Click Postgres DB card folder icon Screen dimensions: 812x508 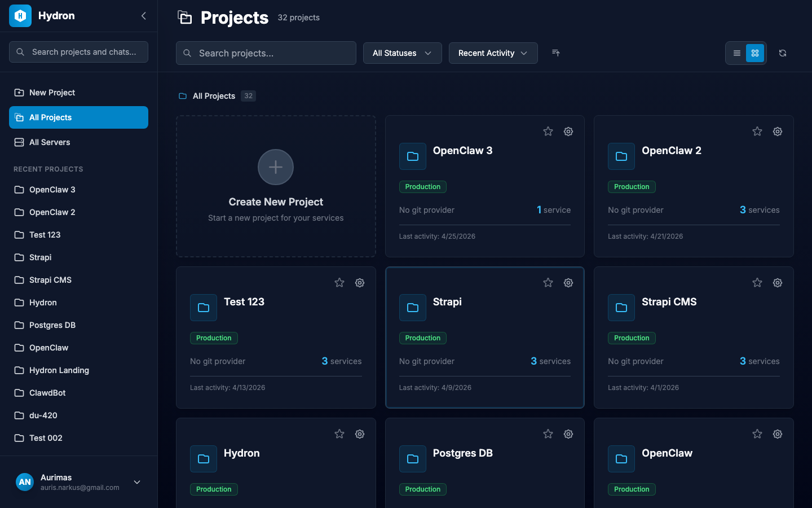pos(413,459)
